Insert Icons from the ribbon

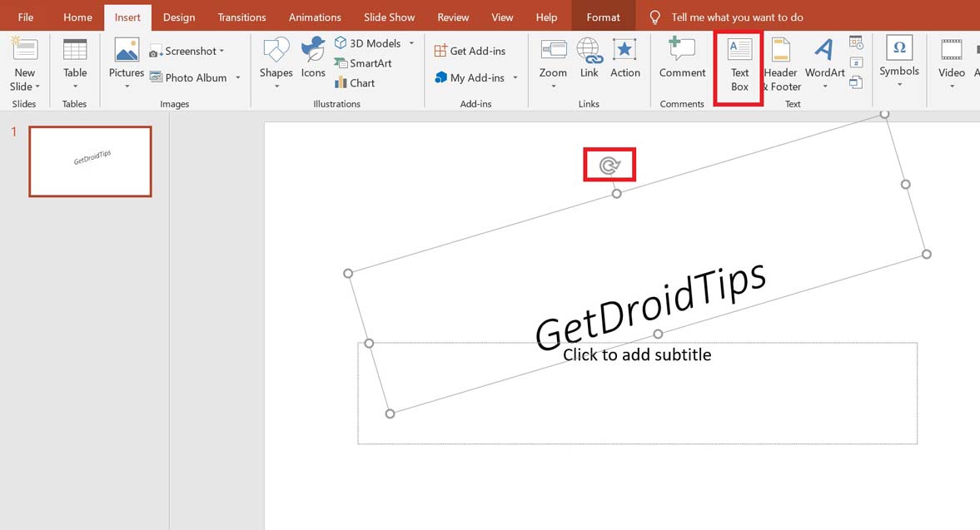(313, 59)
